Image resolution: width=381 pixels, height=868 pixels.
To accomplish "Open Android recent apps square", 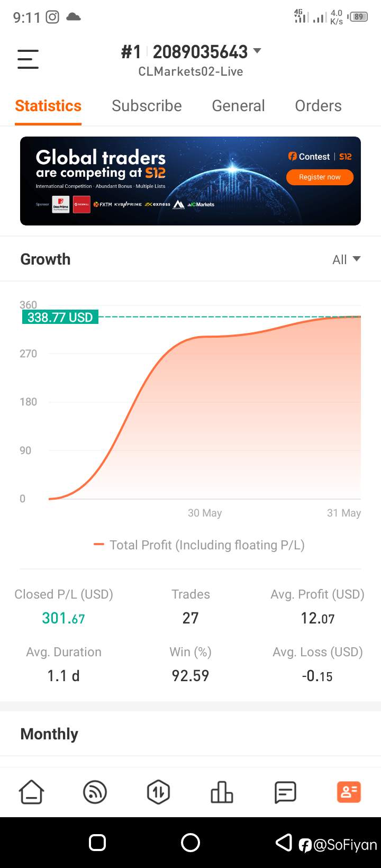I will click(97, 842).
